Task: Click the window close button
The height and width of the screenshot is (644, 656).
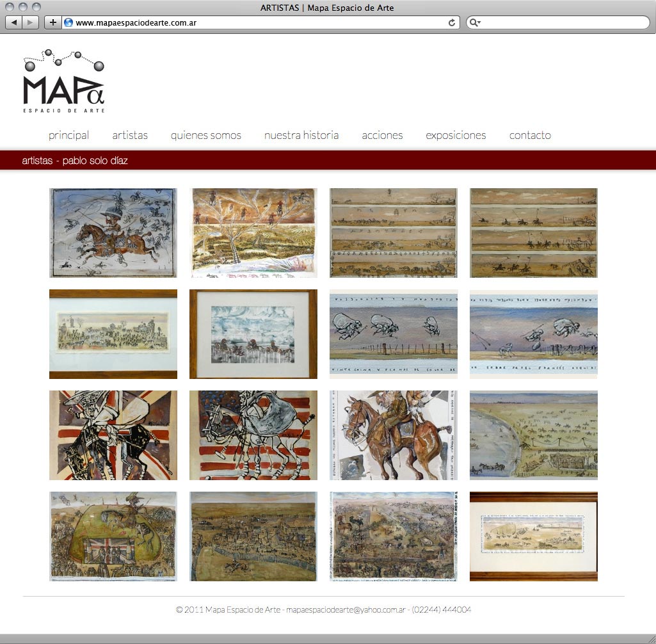Action: coord(10,7)
